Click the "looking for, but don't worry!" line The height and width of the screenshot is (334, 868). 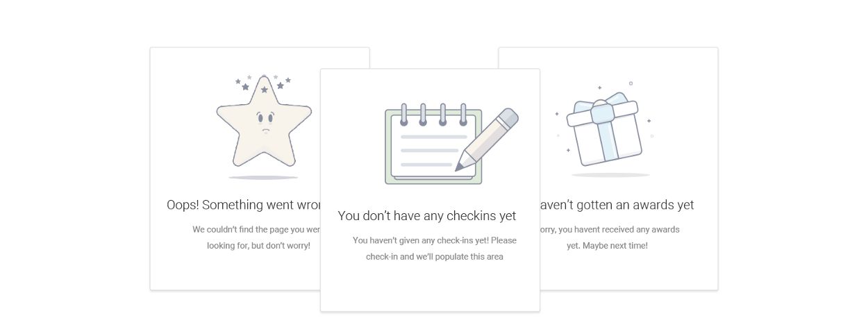pos(258,246)
